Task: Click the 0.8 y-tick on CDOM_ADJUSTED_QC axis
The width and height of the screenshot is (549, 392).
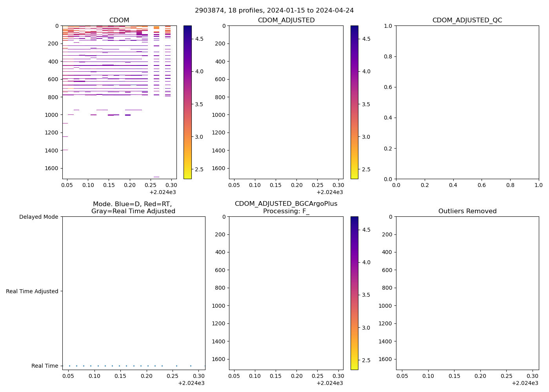Action: click(388, 56)
